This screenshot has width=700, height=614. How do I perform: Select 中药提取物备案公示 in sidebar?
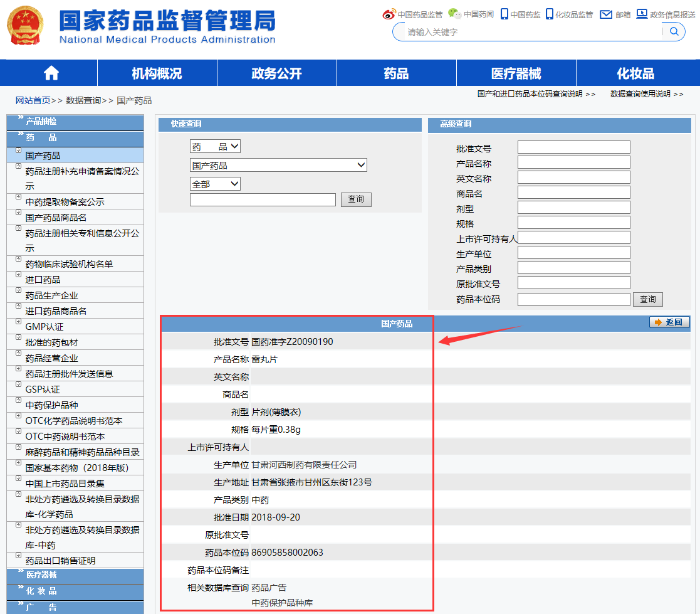point(75,202)
